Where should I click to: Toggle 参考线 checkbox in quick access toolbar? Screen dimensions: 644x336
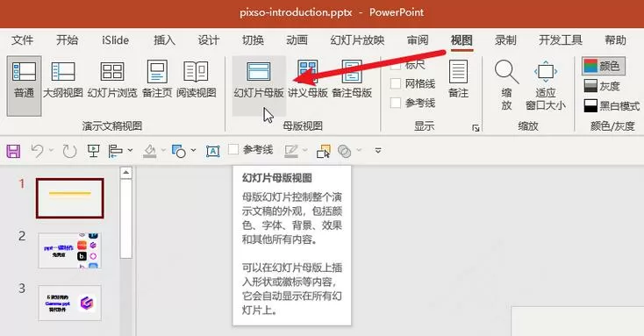[x=233, y=149]
